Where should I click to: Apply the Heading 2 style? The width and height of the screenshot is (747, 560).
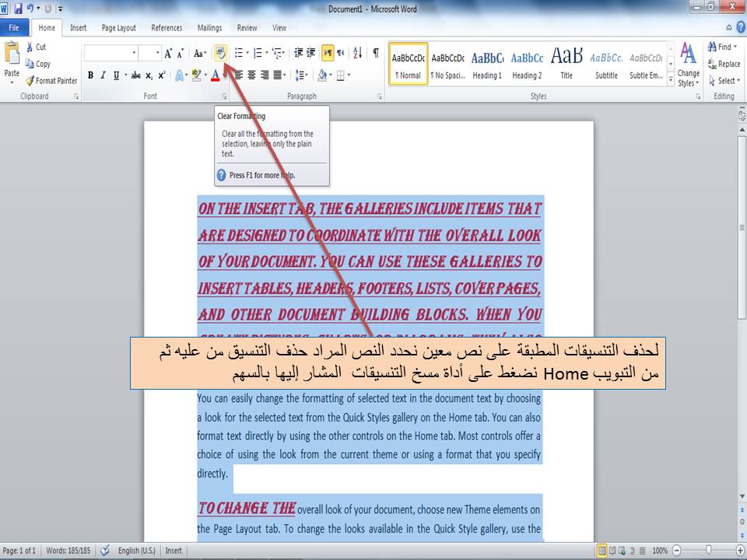pos(527,65)
